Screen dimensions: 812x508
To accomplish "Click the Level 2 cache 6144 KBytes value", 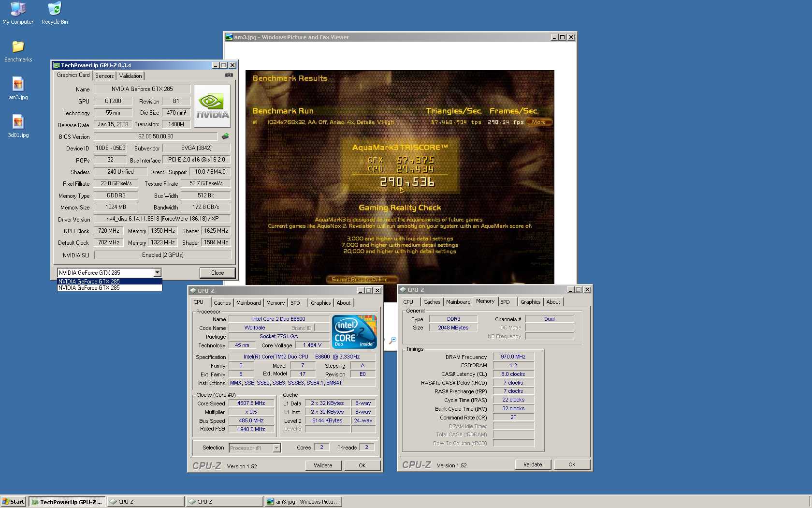I will 327,420.
